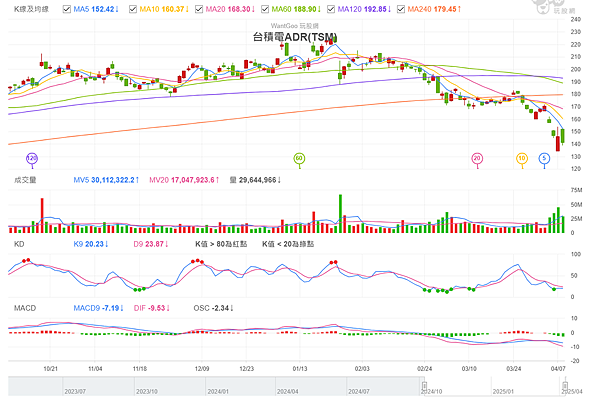Click the MV20 17,047,923.6 value
Viewport: 600px width, 397px height.
tap(184, 180)
